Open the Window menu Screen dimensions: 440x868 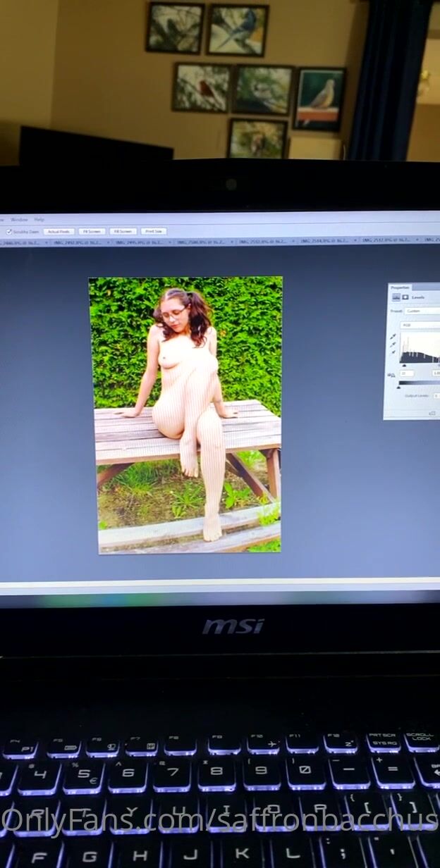click(19, 220)
